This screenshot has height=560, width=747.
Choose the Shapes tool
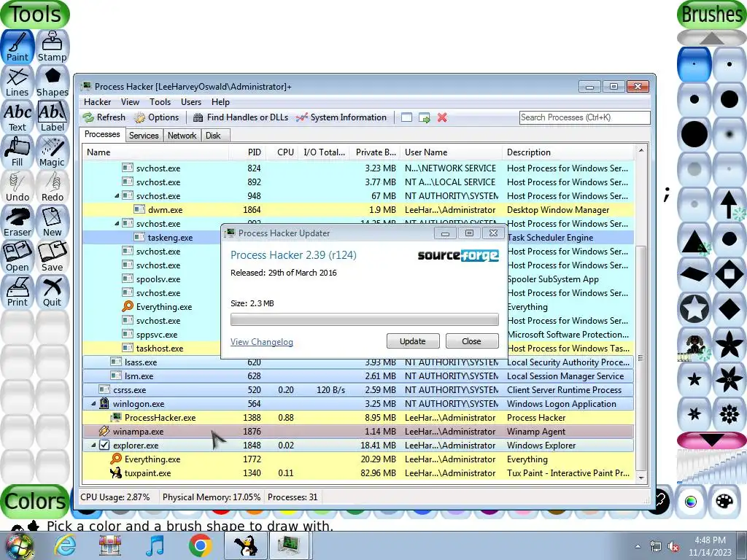(53, 82)
